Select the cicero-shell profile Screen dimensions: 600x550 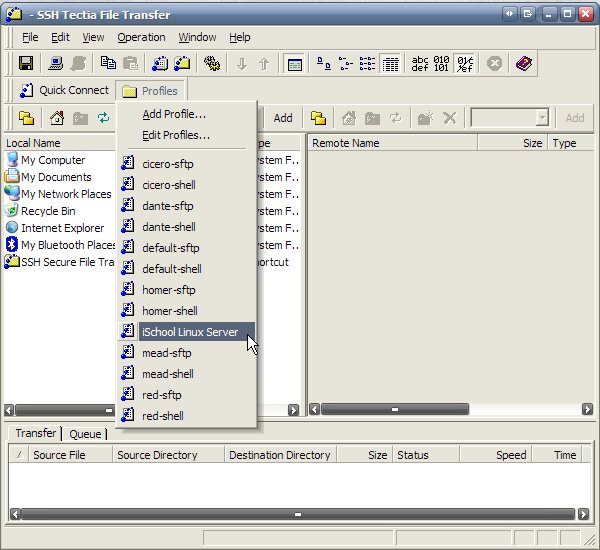(x=186, y=185)
